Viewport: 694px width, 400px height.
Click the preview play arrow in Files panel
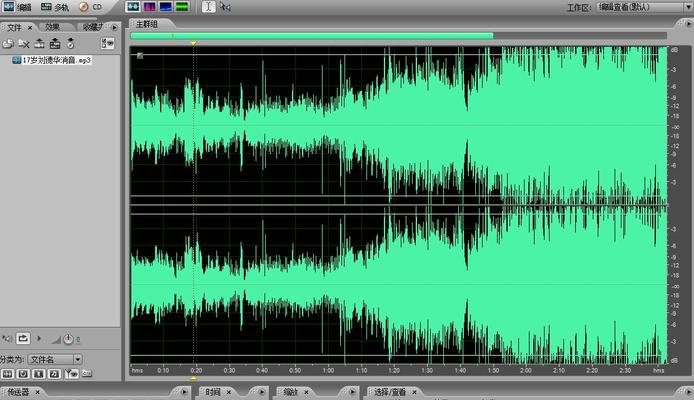(x=39, y=338)
